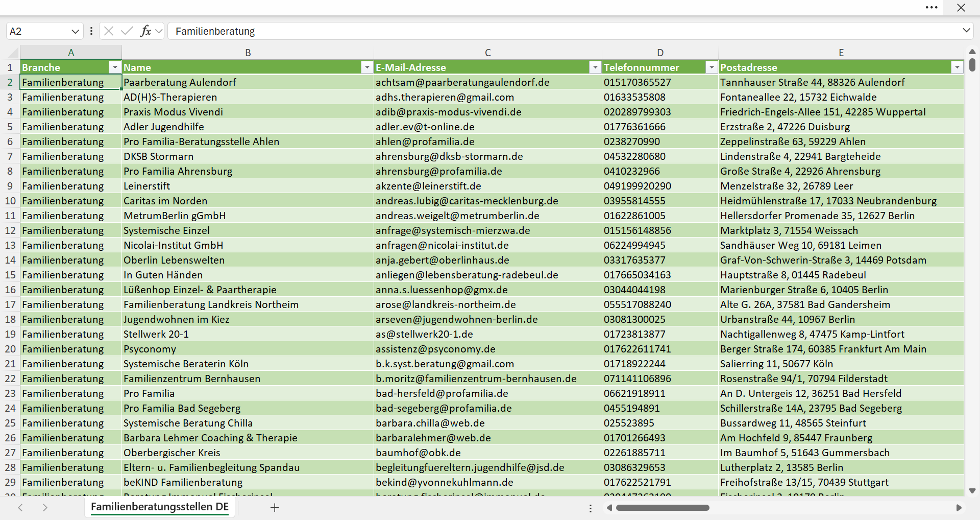Select cell beKIND Familienberatung
The height and width of the screenshot is (520, 980).
(248, 482)
